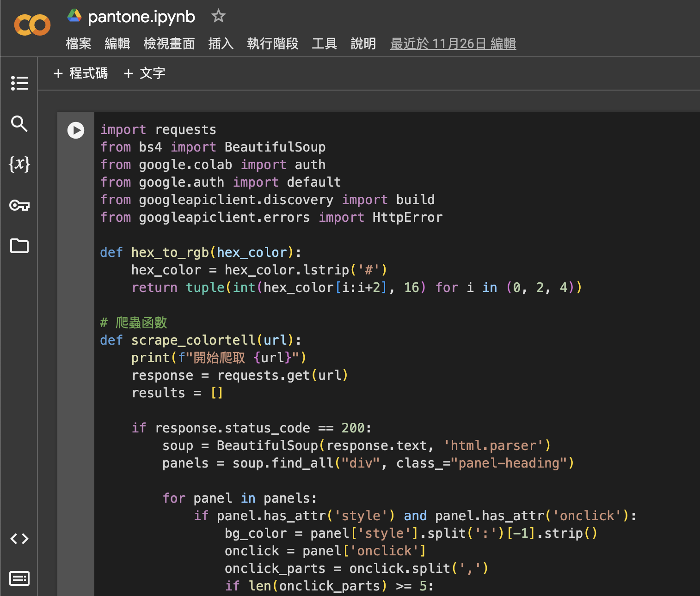Open the table of contents sidebar
Viewport: 700px width, 596px height.
[19, 83]
